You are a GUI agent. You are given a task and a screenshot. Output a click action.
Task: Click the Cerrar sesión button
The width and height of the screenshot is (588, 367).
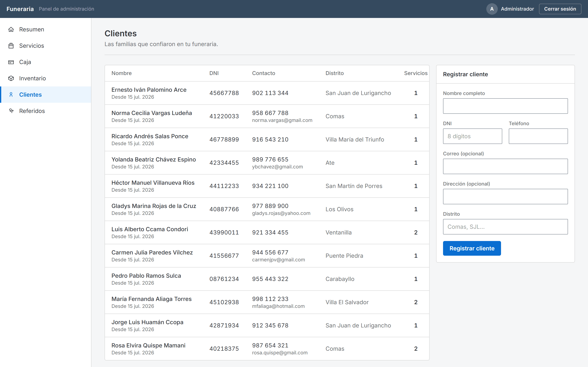(x=560, y=9)
